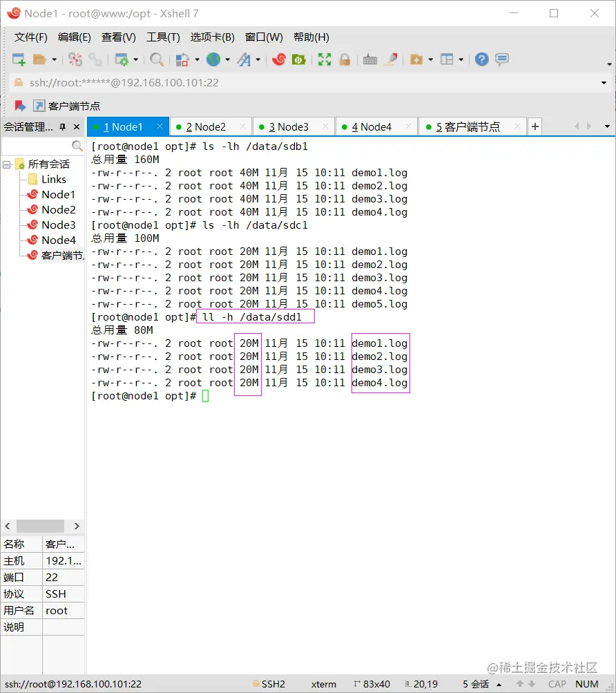Open the 编辑(E) menu
Screen dimensions: 616x693
[75, 37]
